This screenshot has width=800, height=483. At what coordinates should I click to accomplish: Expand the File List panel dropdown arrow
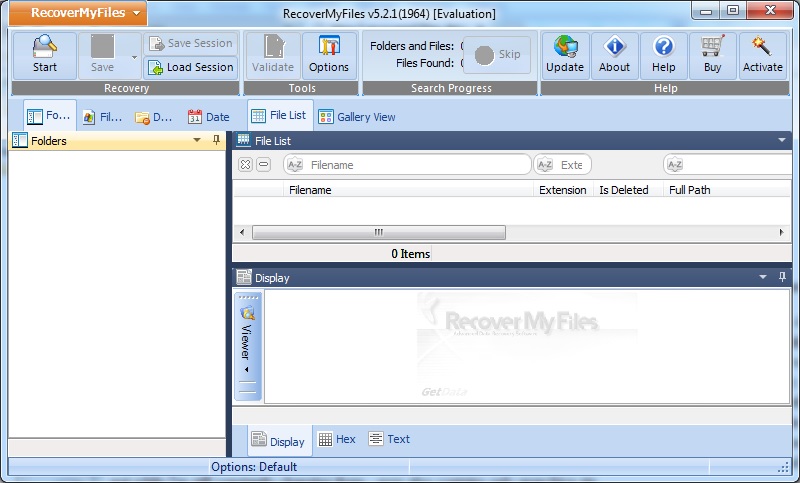[x=783, y=141]
